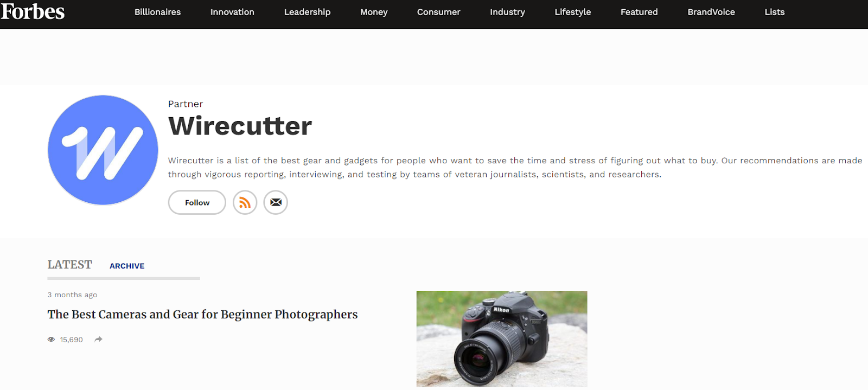This screenshot has height=390, width=868.
Task: Open the Best Cameras article headline
Action: click(x=202, y=315)
